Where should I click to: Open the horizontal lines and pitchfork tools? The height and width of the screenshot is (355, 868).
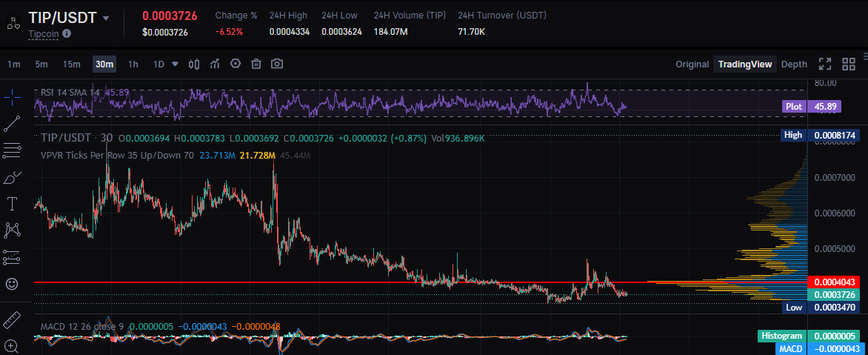pos(12,150)
